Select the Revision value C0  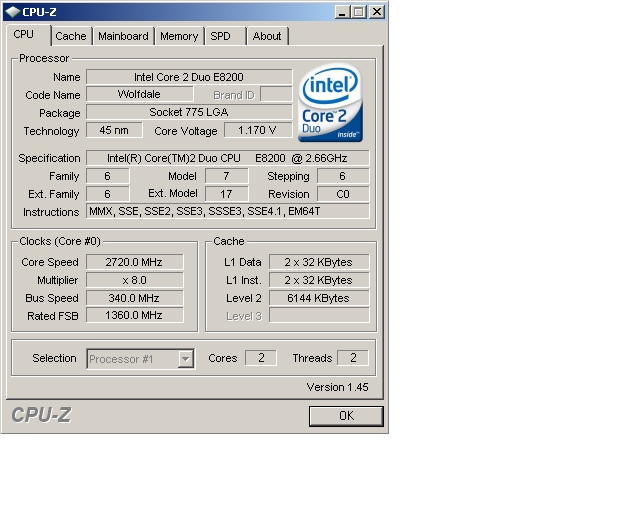point(343,194)
